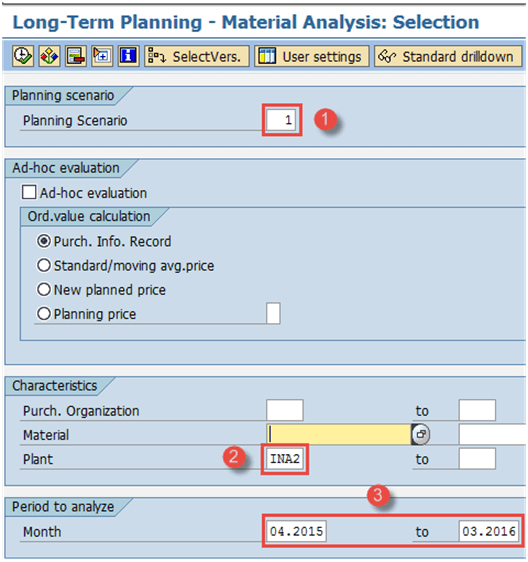Image resolution: width=528 pixels, height=562 pixels.
Task: Enable the Ad-hoc evaluation checkbox
Action: point(29,192)
